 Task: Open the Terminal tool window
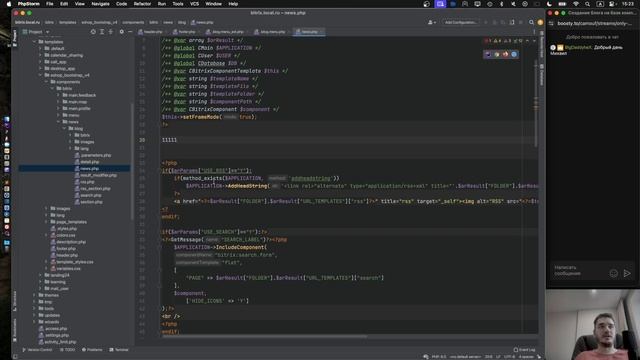click(x=119, y=350)
